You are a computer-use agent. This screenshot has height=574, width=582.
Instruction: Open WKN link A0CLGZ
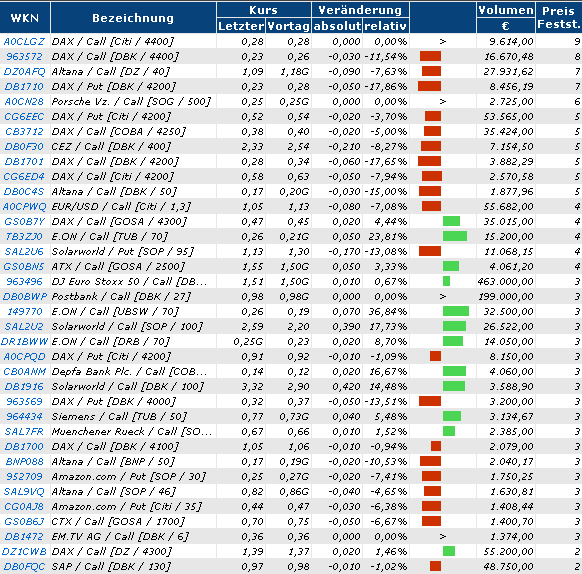point(24,41)
